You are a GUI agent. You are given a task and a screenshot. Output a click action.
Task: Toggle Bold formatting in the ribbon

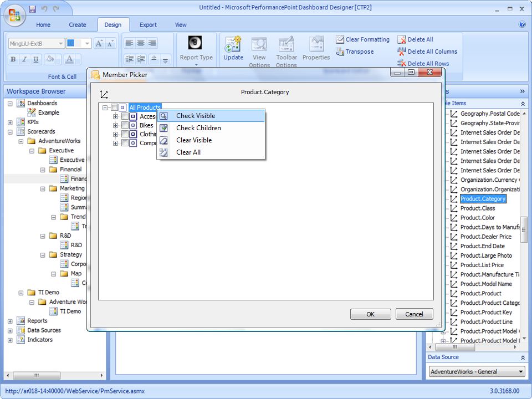(13, 59)
